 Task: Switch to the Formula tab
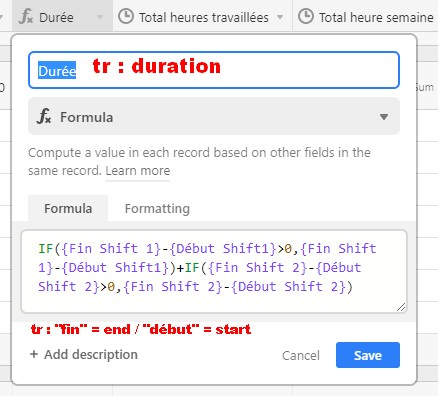68,208
